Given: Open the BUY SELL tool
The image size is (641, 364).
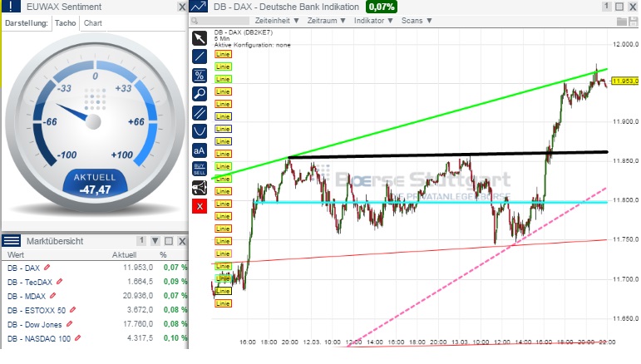Looking at the screenshot, I should click(x=200, y=169).
